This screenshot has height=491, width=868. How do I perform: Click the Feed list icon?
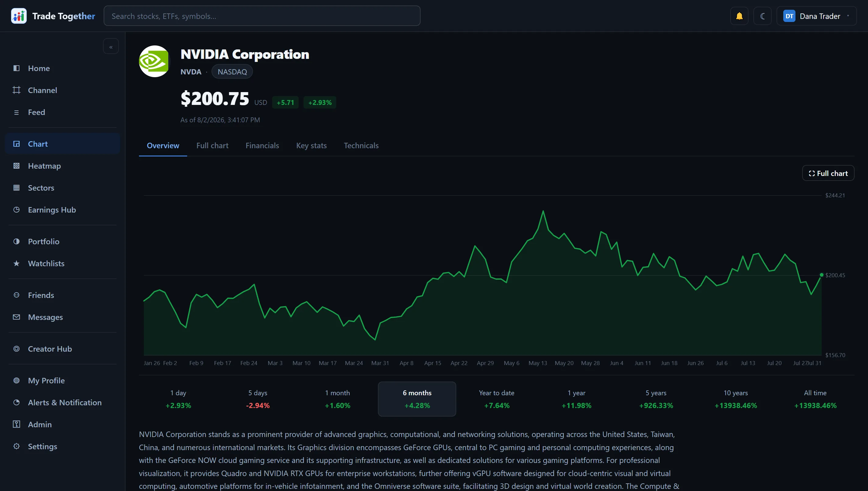tap(16, 112)
